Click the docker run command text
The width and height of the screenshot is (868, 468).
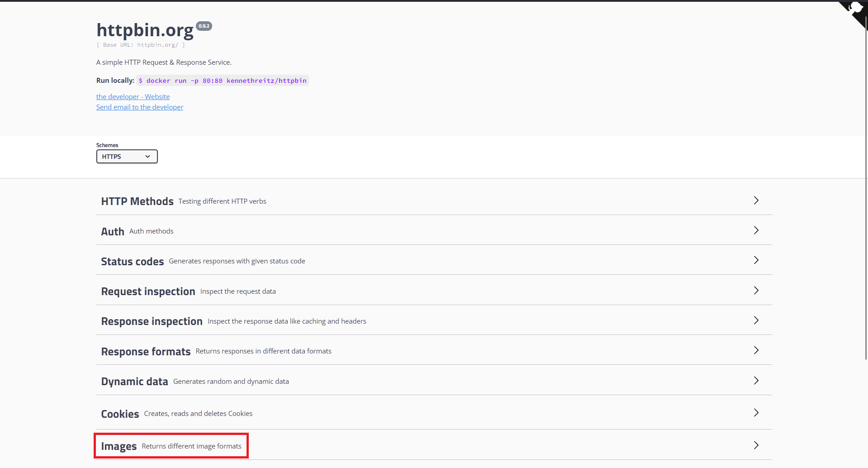(223, 81)
